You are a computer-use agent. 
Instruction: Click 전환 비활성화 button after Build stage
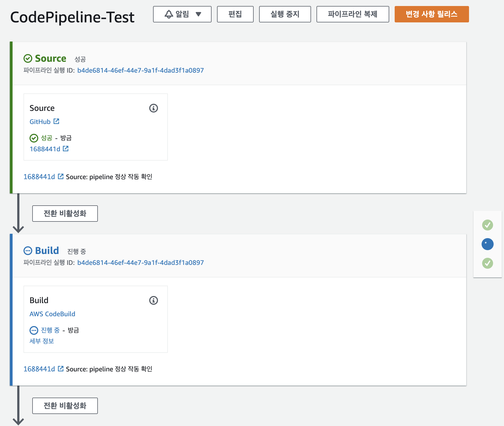click(65, 406)
